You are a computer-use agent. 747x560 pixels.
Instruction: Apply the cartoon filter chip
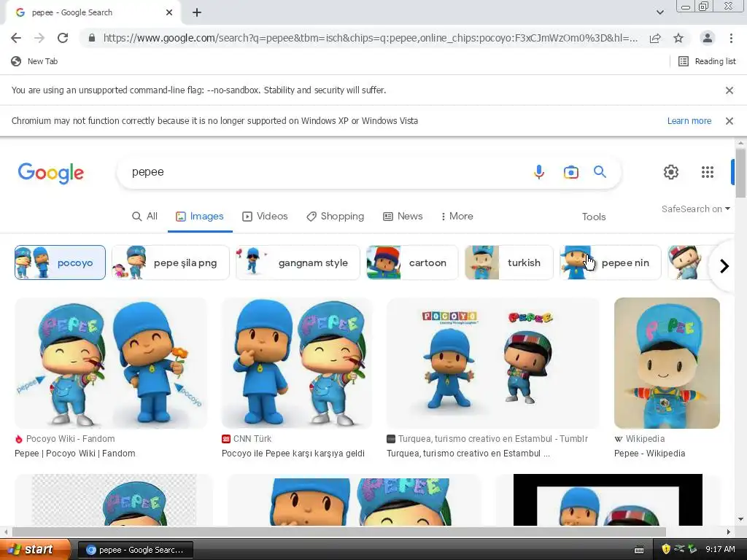click(x=412, y=262)
